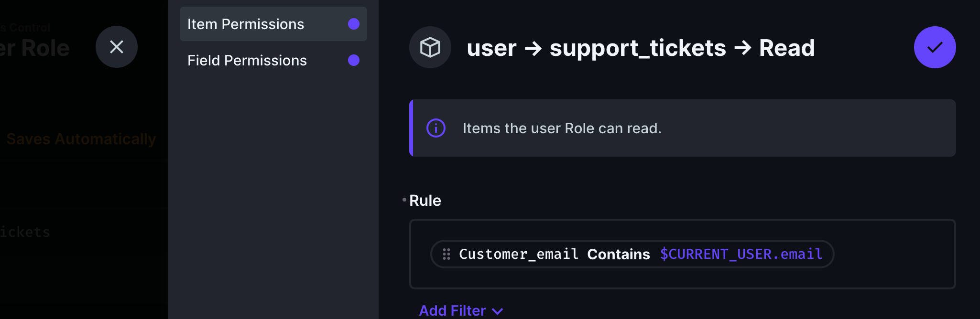Screen dimensions: 980x319
Task: Click the dot marker beside the Rule label
Action: (403, 199)
